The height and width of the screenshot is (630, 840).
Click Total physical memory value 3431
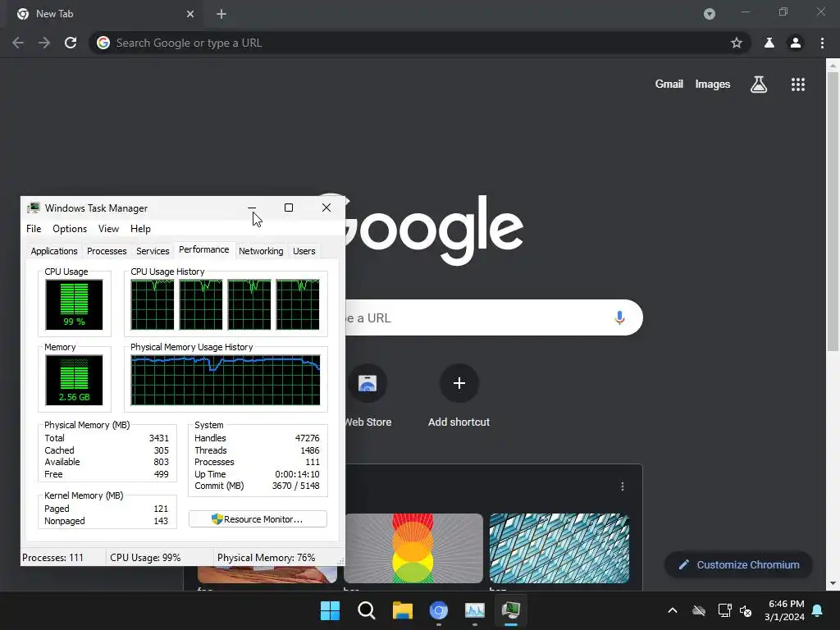(x=158, y=438)
